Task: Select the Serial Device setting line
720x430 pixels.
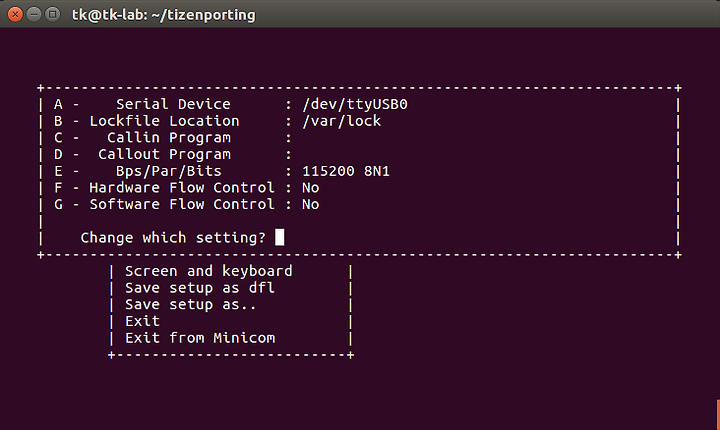Action: (x=231, y=104)
